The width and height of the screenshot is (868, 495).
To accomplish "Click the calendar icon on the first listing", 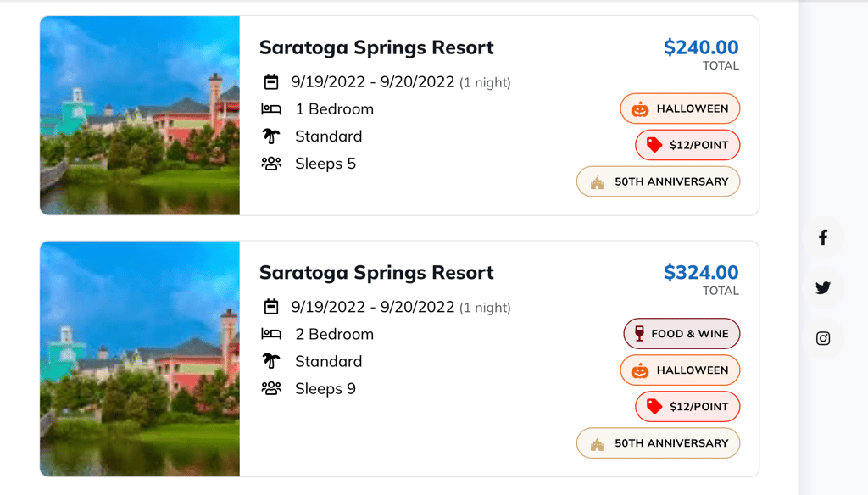I will click(270, 81).
